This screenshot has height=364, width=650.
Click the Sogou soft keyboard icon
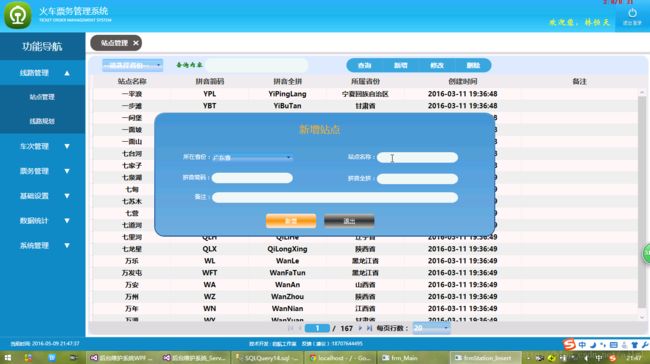pyautogui.click(x=614, y=345)
